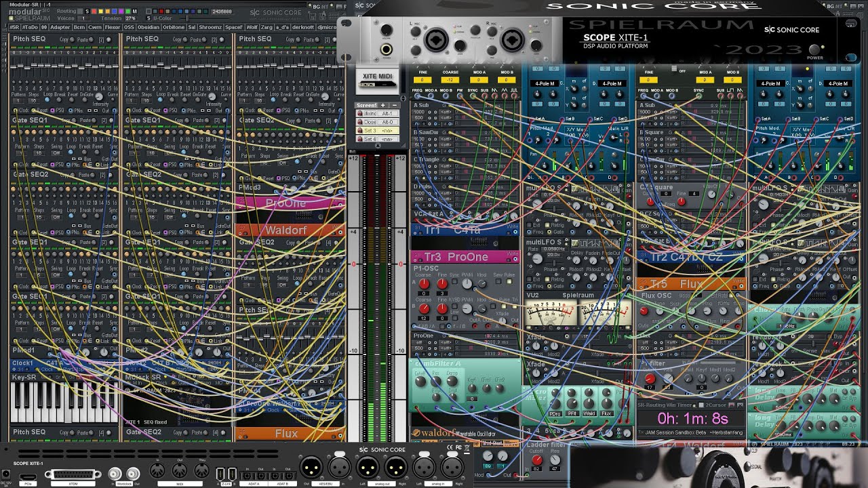Enable Ext checkbox above VU2 Spielraum
Image resolution: width=868 pixels, height=488 pixels.
pyautogui.click(x=530, y=279)
